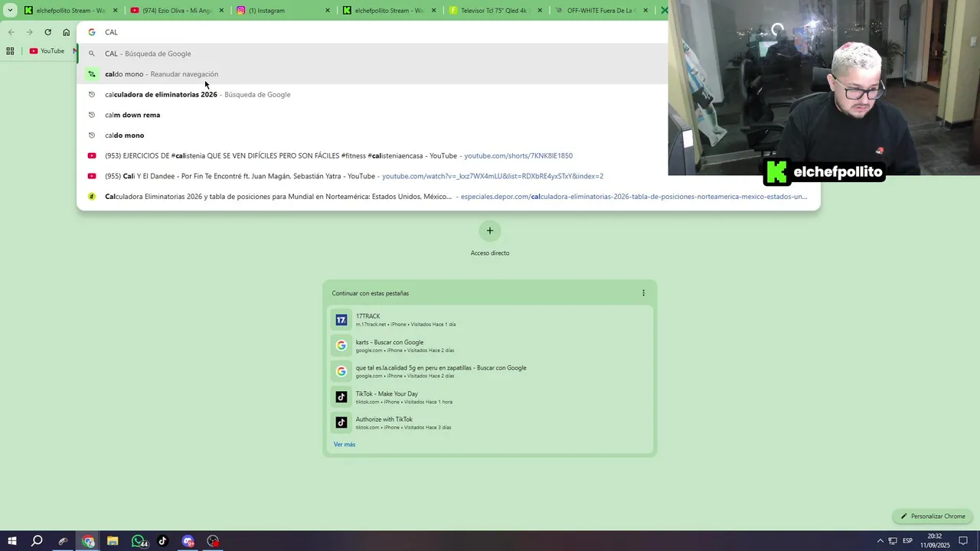Click the TikTok icon beside Make Your Day
The width and height of the screenshot is (980, 551).
pyautogui.click(x=341, y=396)
